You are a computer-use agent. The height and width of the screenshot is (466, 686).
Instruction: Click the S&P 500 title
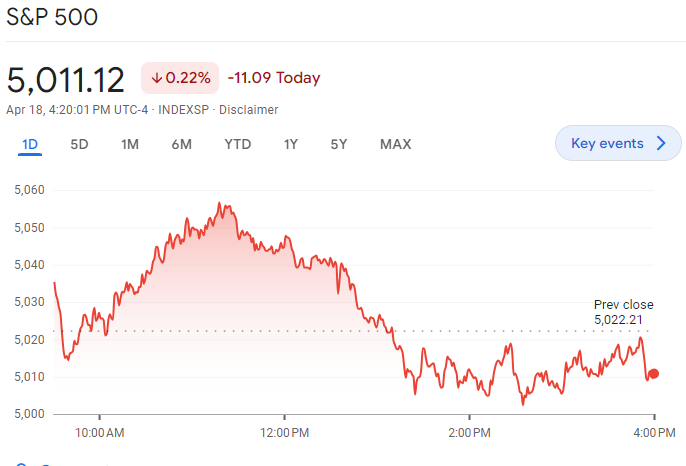point(52,18)
